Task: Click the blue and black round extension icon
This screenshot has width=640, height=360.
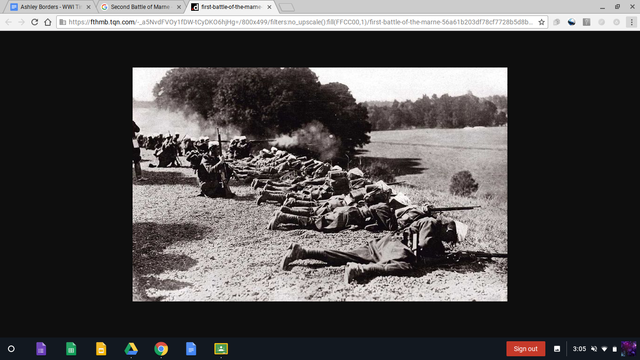Action: (x=571, y=22)
